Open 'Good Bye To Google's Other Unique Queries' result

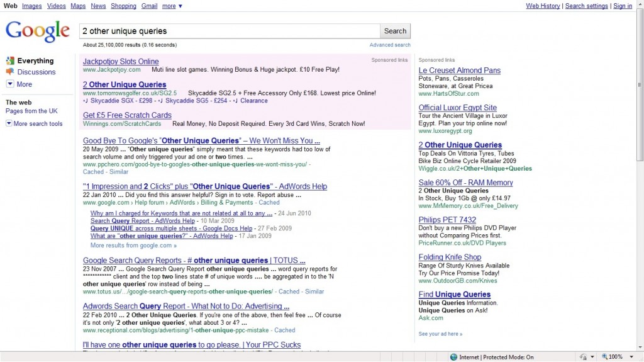pos(201,140)
